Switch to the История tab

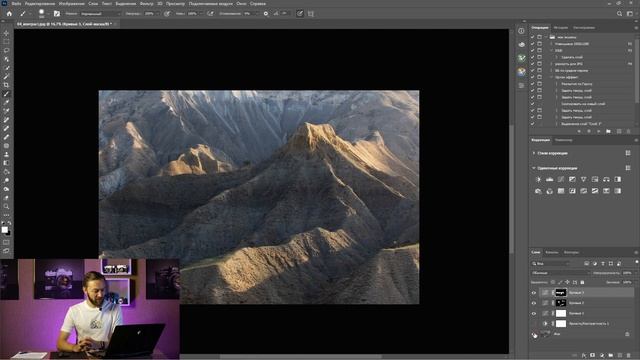(x=561, y=27)
